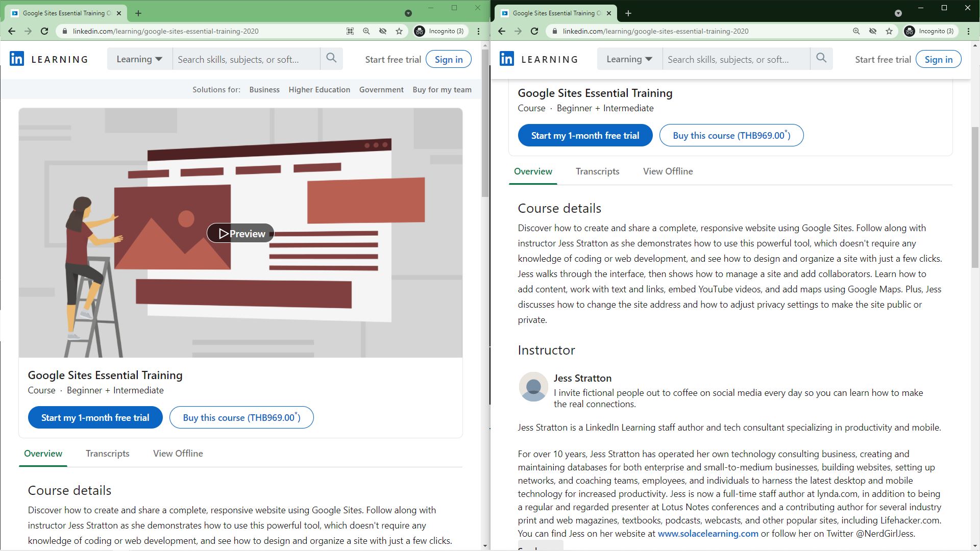Reload page in right browser window
Screen dimensions: 980x551
[x=534, y=31]
